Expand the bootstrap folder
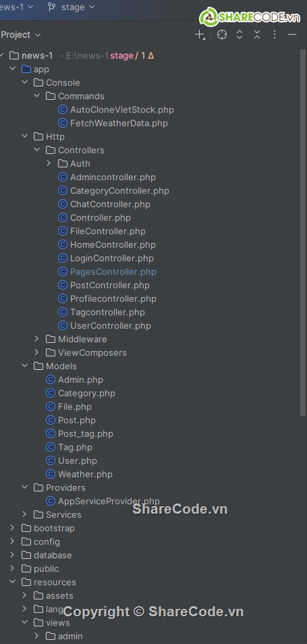The image size is (307, 644). [x=12, y=528]
